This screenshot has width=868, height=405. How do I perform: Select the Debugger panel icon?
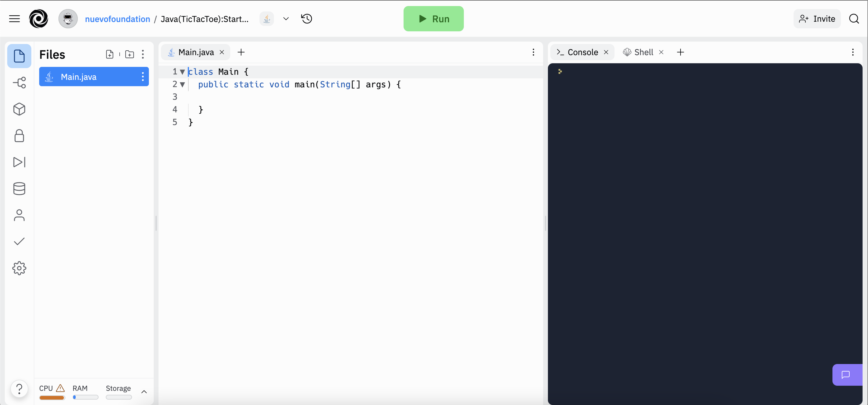[19, 162]
